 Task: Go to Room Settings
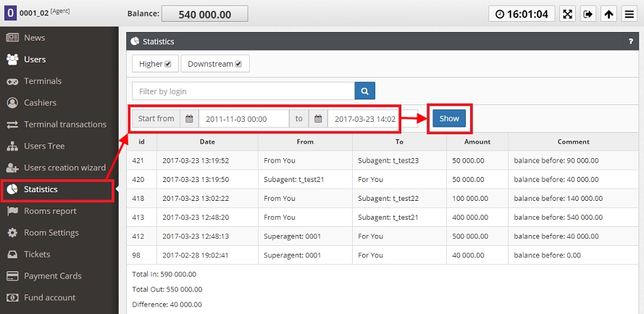pyautogui.click(x=51, y=233)
